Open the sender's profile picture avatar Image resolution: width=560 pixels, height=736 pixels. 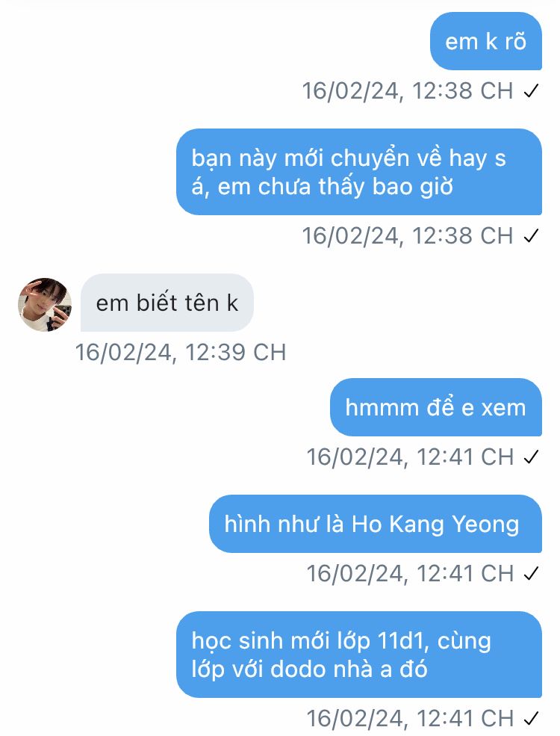[45, 304]
